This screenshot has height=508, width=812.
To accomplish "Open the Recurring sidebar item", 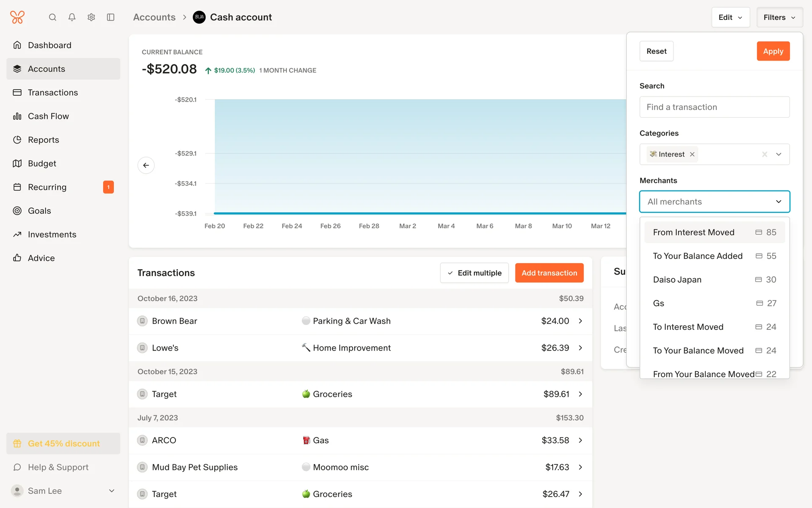I will [x=47, y=187].
